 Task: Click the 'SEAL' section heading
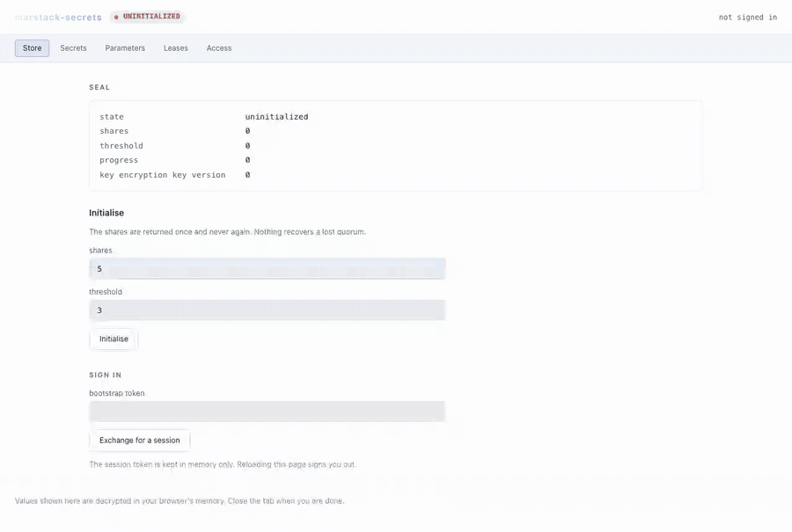[x=99, y=87]
